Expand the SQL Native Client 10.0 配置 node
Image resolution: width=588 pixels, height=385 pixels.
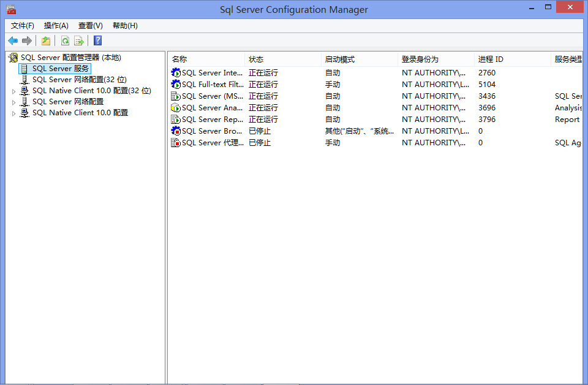click(14, 113)
